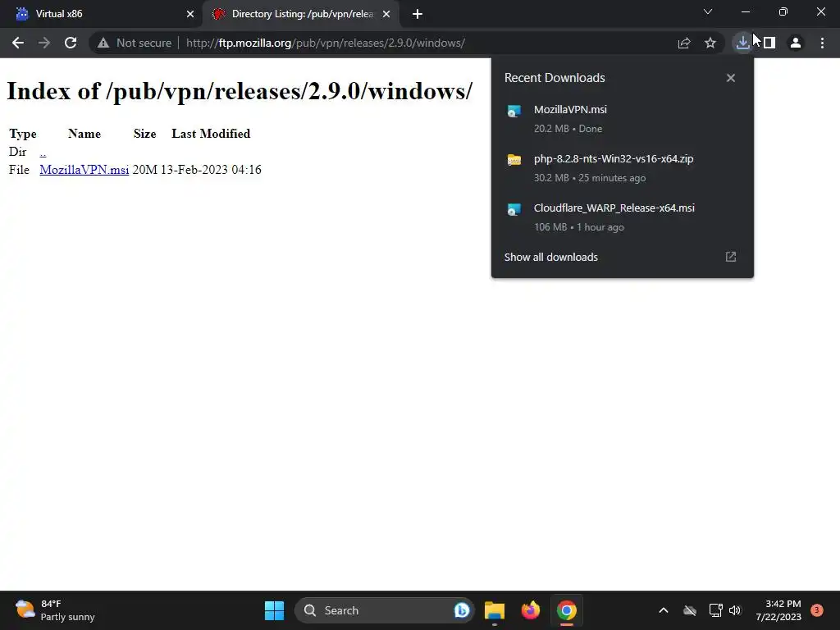Click Show all downloads
840x630 pixels.
tap(551, 257)
